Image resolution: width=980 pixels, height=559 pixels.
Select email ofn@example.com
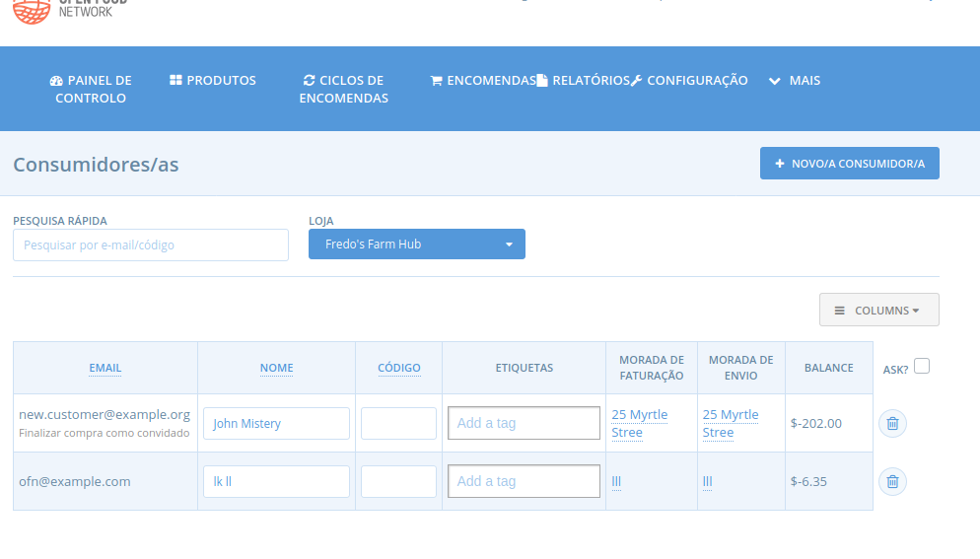[x=74, y=481]
